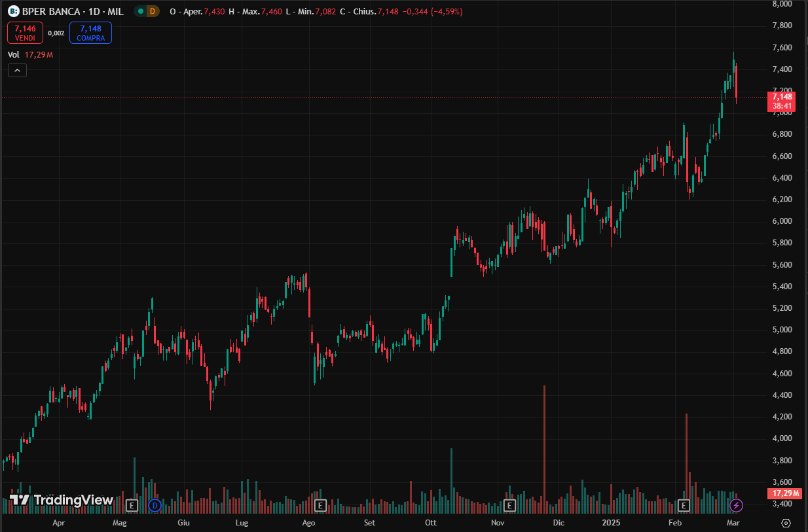
Task: Click the earnings E marker near Feb
Action: point(684,505)
